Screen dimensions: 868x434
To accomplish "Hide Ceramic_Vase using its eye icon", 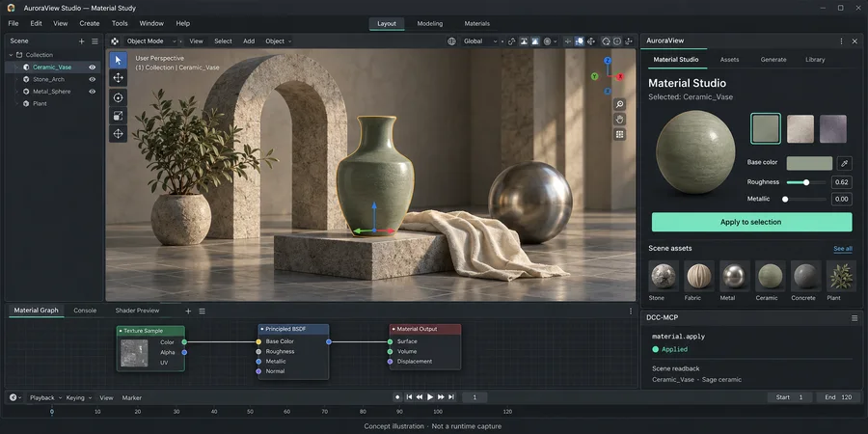I will tap(92, 67).
